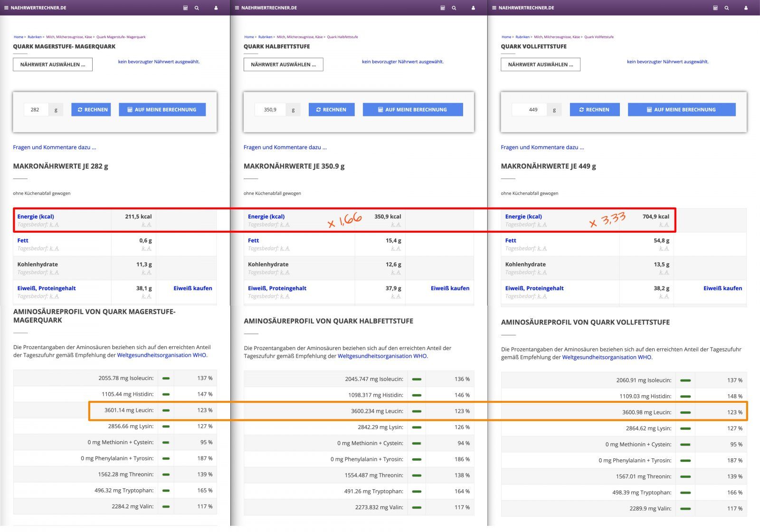Click calculator icon in Vollfettstufe page header
Viewport: 760px width, 532px height.
(715, 8)
